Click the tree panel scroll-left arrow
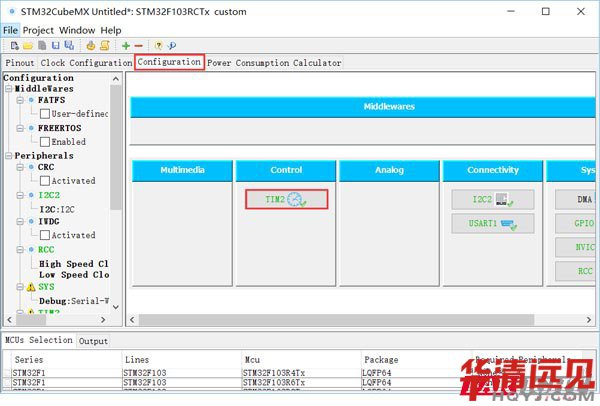600x406 pixels. pos(10,319)
